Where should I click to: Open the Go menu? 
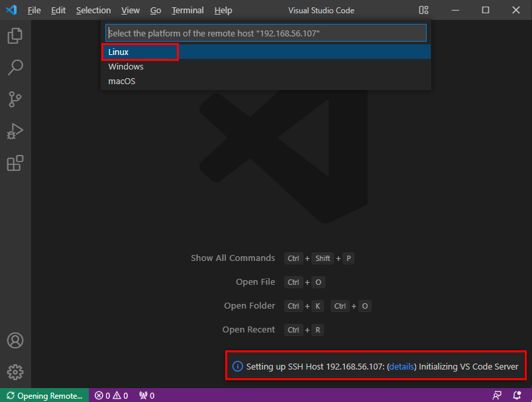click(156, 10)
